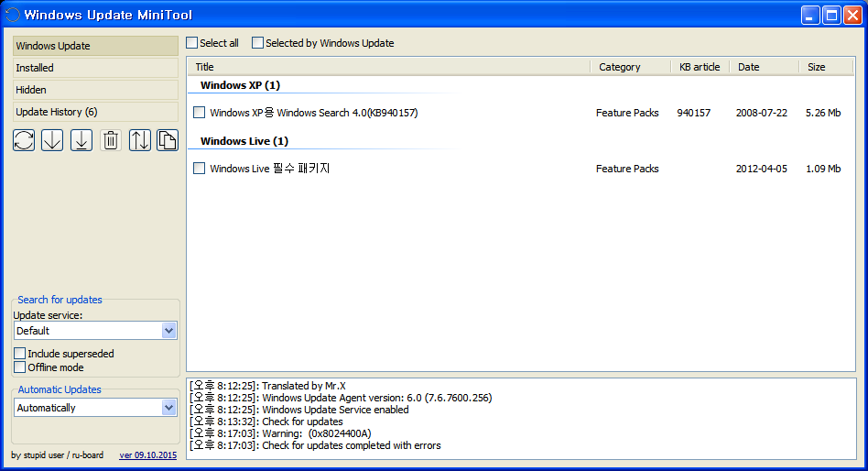Click the download and install icon
This screenshot has width=868, height=471.
point(81,140)
